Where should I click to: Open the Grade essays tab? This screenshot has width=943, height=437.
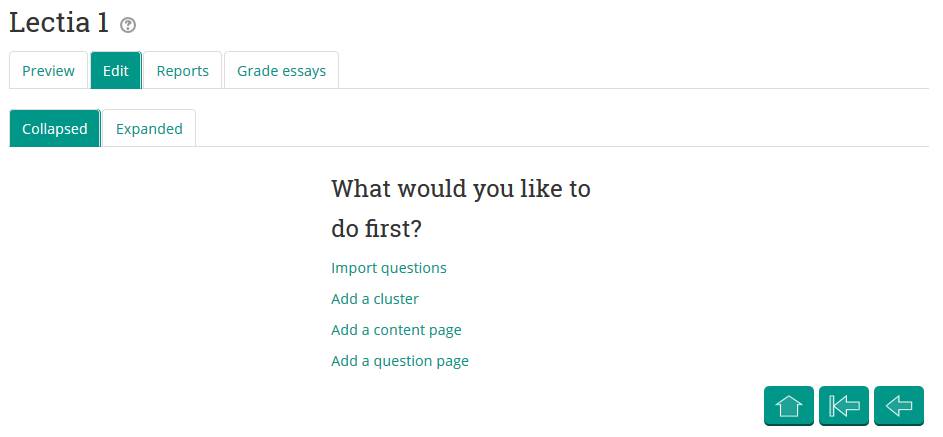[x=281, y=71]
